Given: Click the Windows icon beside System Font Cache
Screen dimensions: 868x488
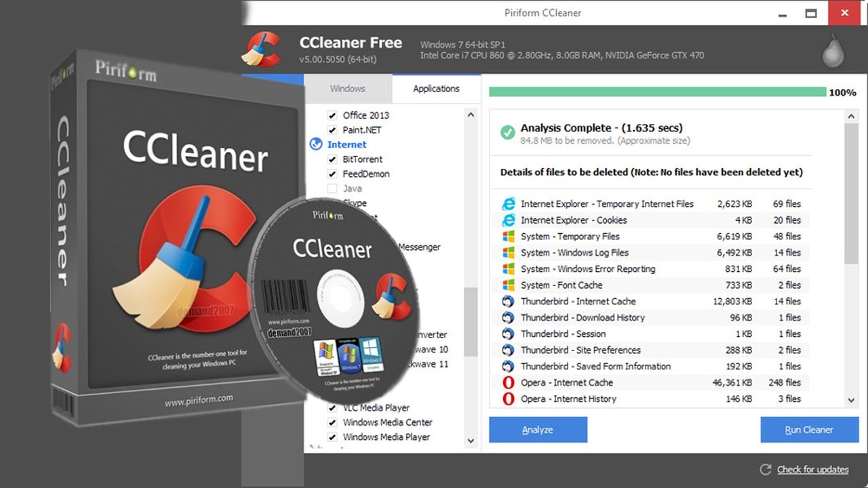Looking at the screenshot, I should coord(508,285).
